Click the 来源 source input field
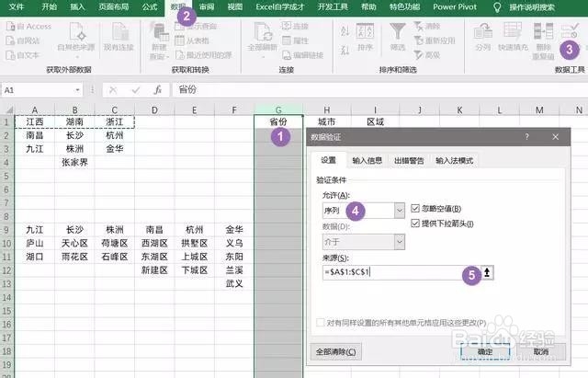This screenshot has width=588, height=378. coord(401,272)
